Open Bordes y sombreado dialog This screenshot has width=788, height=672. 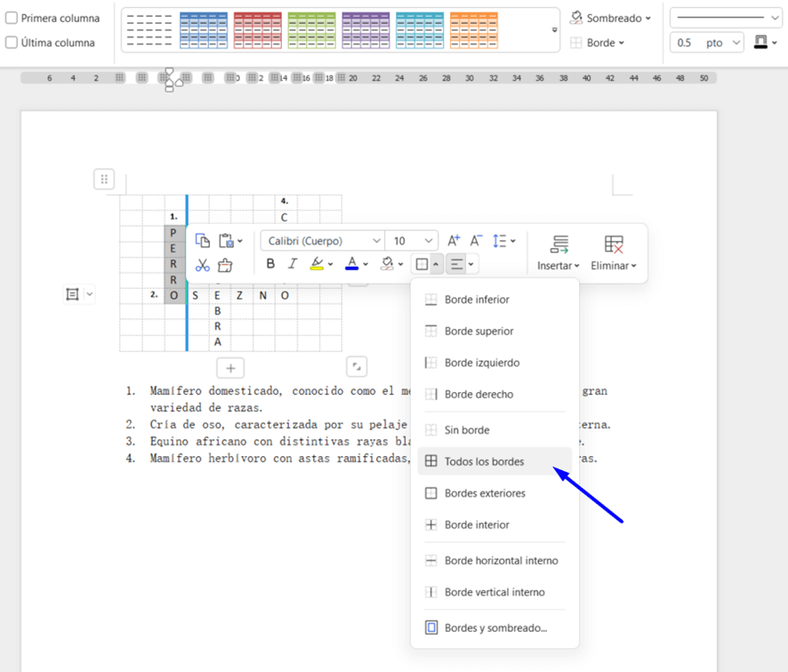click(x=495, y=628)
